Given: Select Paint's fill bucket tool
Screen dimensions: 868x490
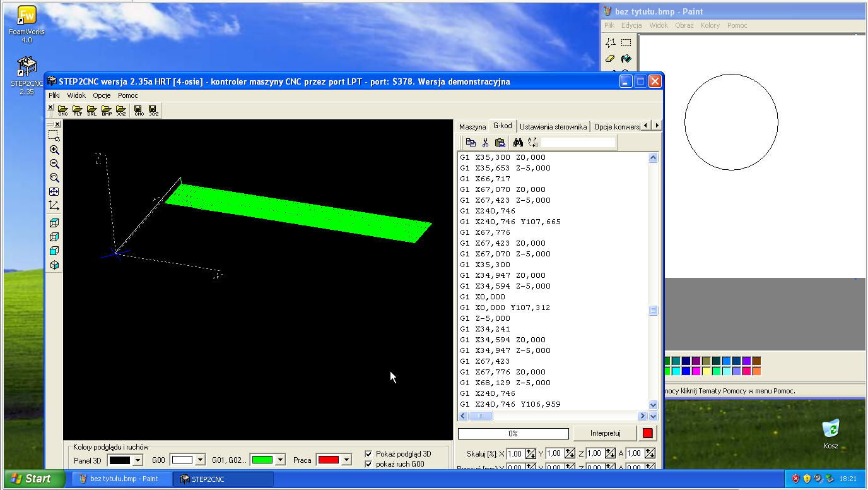Looking at the screenshot, I should (x=626, y=59).
